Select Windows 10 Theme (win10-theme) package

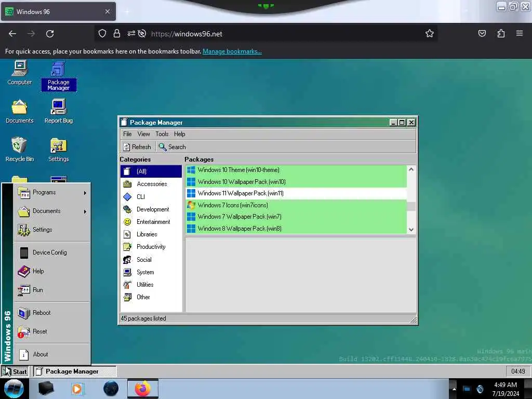296,170
